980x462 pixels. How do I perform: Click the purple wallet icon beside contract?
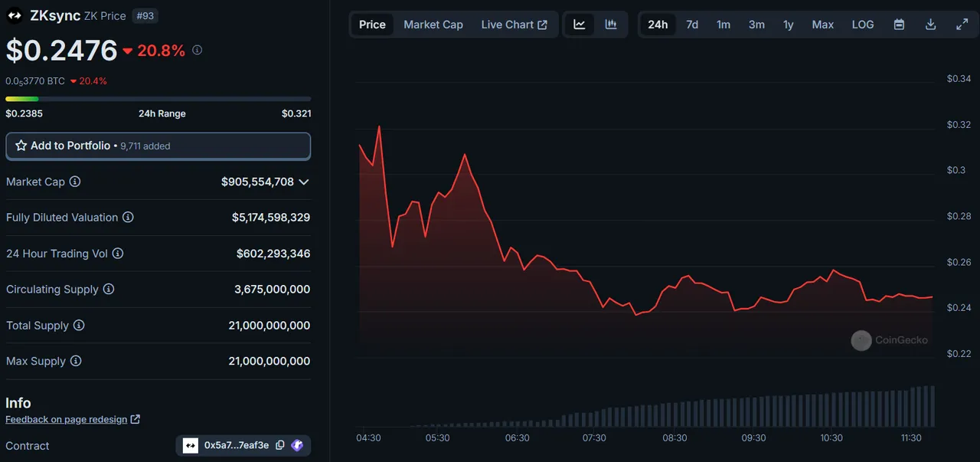coord(297,445)
